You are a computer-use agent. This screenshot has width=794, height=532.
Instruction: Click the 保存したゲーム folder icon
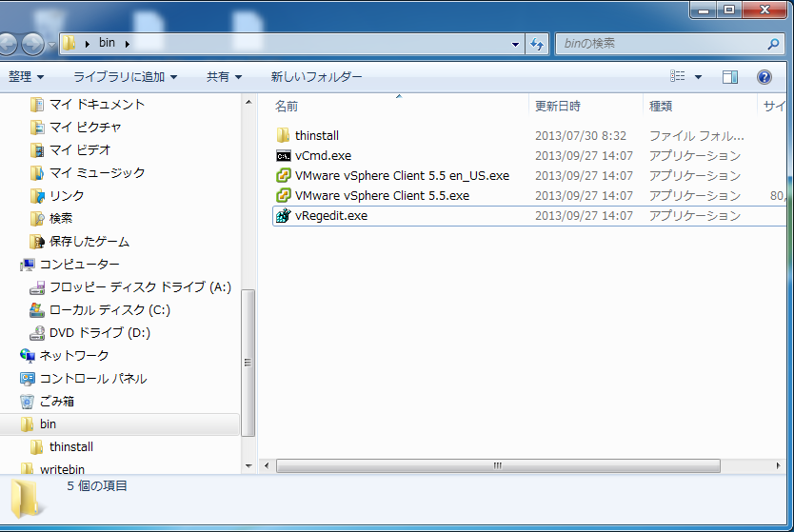click(x=36, y=242)
